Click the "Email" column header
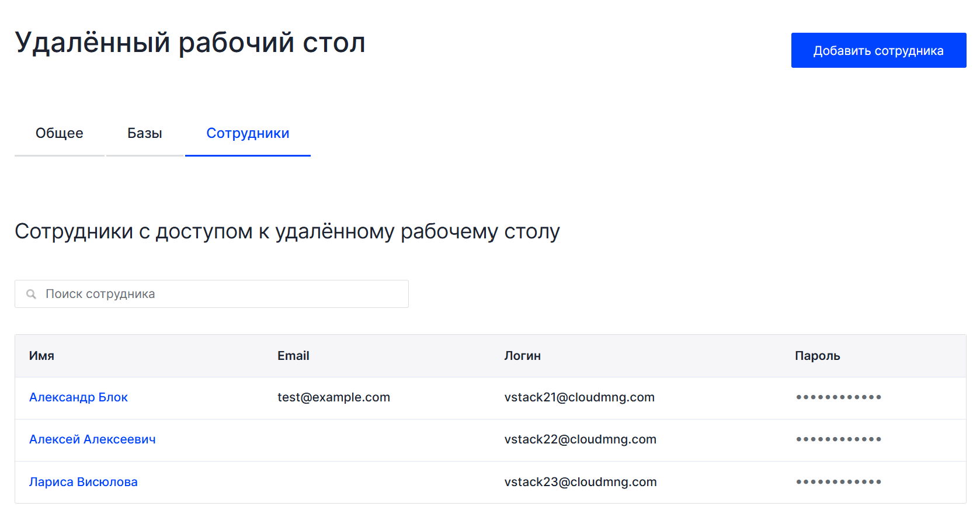The image size is (980, 520). point(293,356)
